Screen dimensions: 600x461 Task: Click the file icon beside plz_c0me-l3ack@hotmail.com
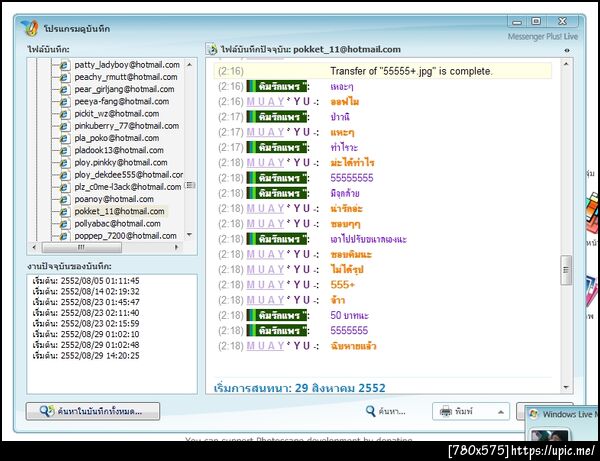64,187
